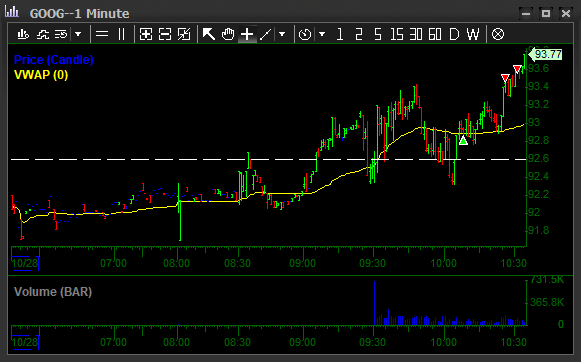The height and width of the screenshot is (362, 581).
Task: Open the indicators/studies icon
Action: (x=42, y=34)
